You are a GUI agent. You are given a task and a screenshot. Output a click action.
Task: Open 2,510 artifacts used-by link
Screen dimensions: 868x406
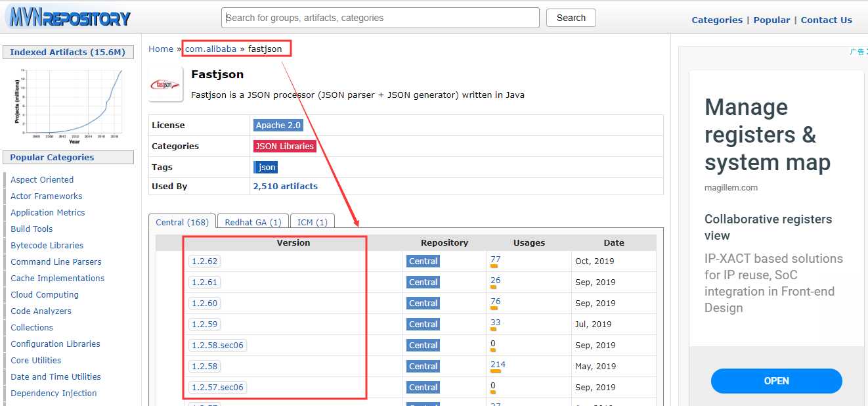click(x=285, y=186)
